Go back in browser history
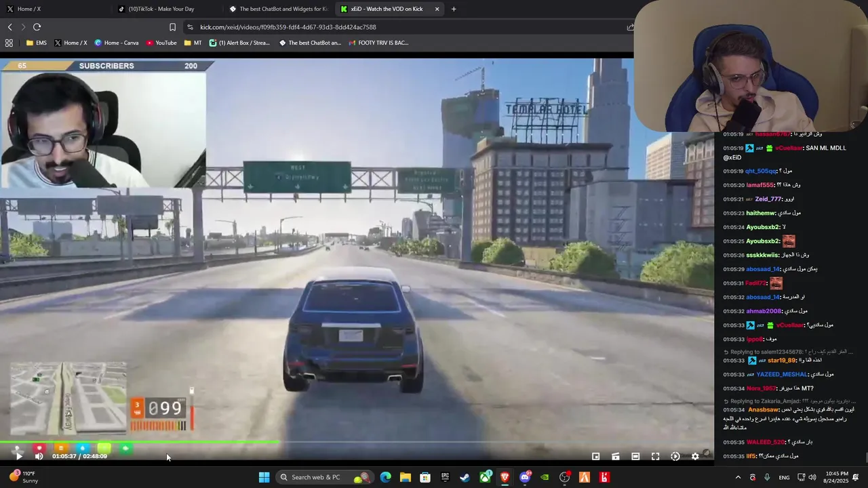Image resolution: width=868 pixels, height=488 pixels. pyautogui.click(x=9, y=27)
